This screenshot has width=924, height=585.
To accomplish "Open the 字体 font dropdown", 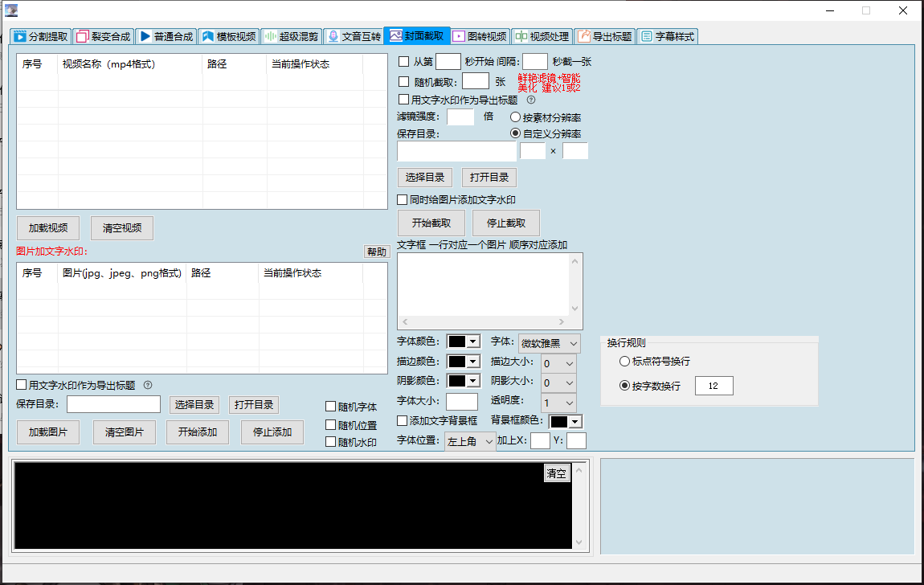I will tap(550, 343).
